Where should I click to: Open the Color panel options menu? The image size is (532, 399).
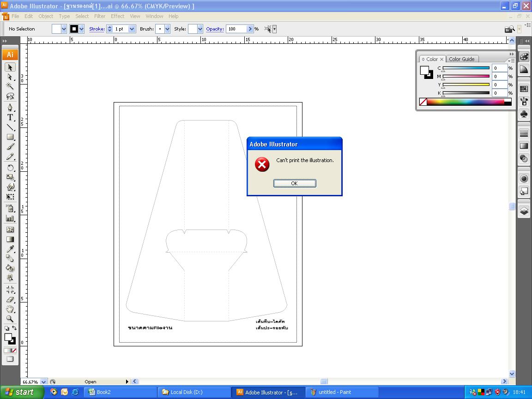[x=511, y=60]
